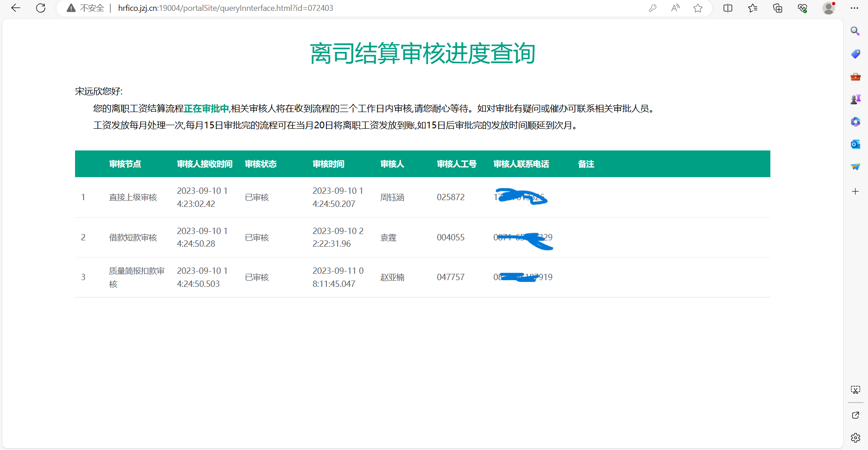Open Microsoft 365 in sidebar
868x450 pixels.
click(x=855, y=122)
